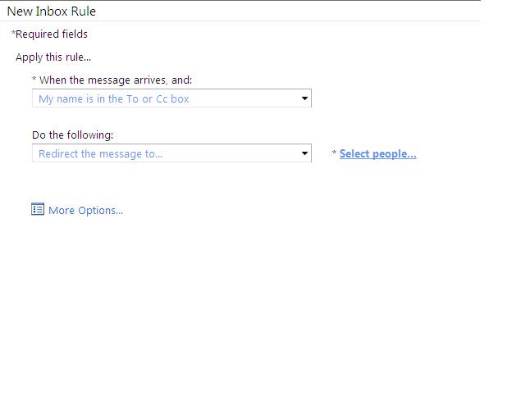Click the More Options list icon
The image size is (525, 420).
point(38,209)
